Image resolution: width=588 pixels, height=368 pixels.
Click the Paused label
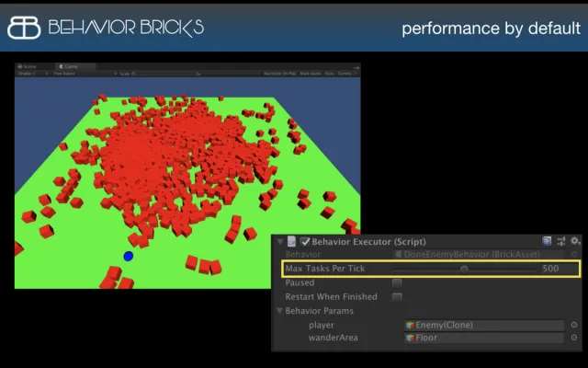coord(300,282)
